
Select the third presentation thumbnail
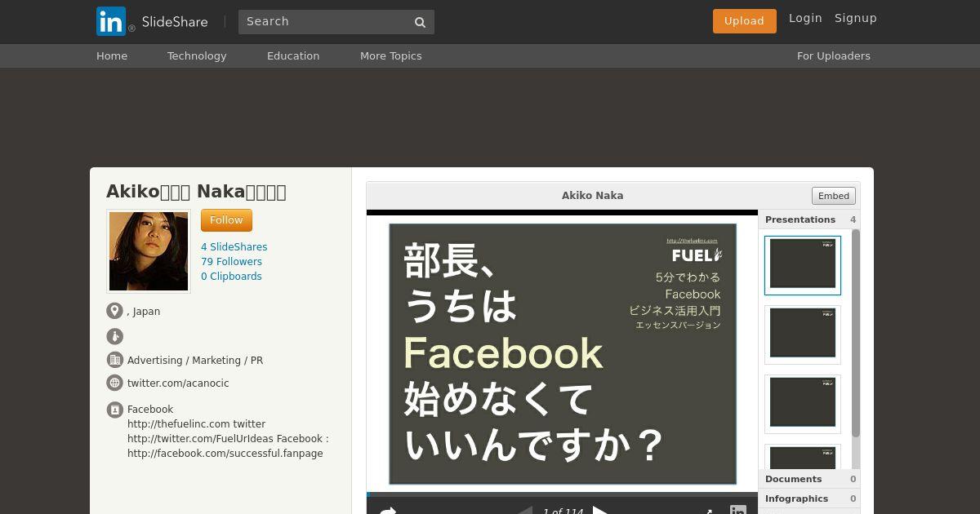point(803,404)
